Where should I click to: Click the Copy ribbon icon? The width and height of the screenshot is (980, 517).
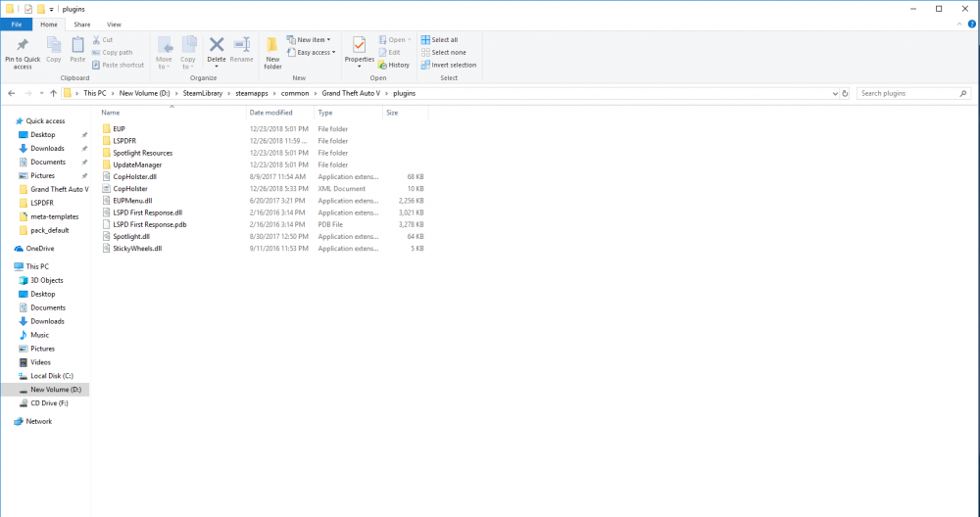tap(54, 45)
